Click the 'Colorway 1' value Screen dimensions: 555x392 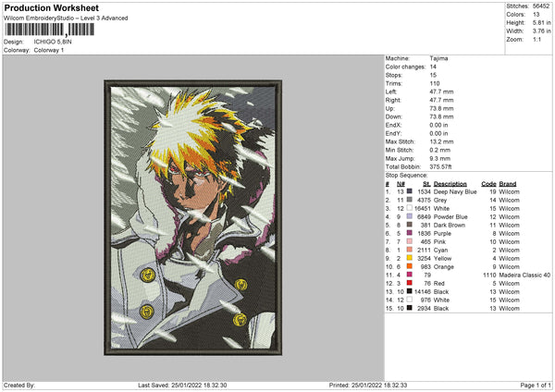click(49, 50)
